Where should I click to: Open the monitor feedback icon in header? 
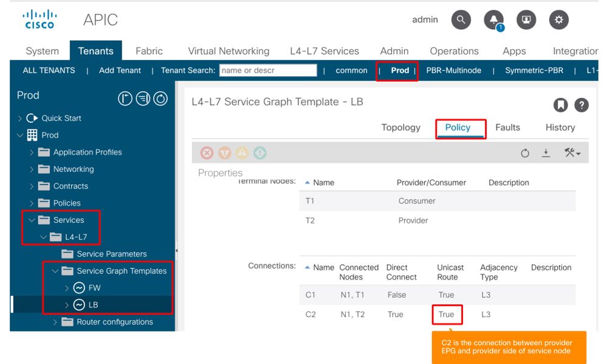(x=526, y=19)
